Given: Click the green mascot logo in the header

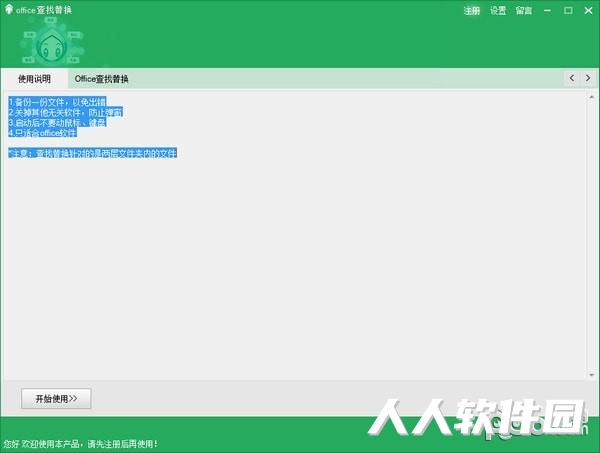Looking at the screenshot, I should pos(52,41).
